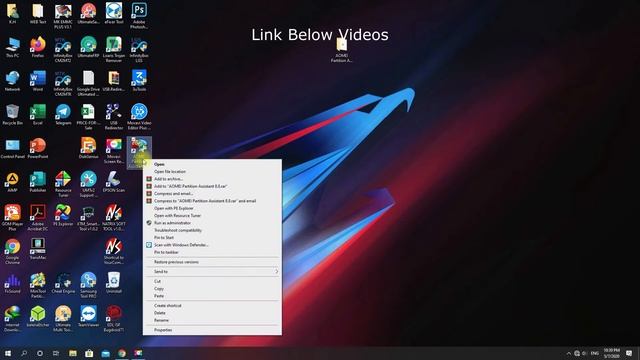Select the USB Redirector desktop shortcut
This screenshot has width=640, height=360.
[x=113, y=117]
